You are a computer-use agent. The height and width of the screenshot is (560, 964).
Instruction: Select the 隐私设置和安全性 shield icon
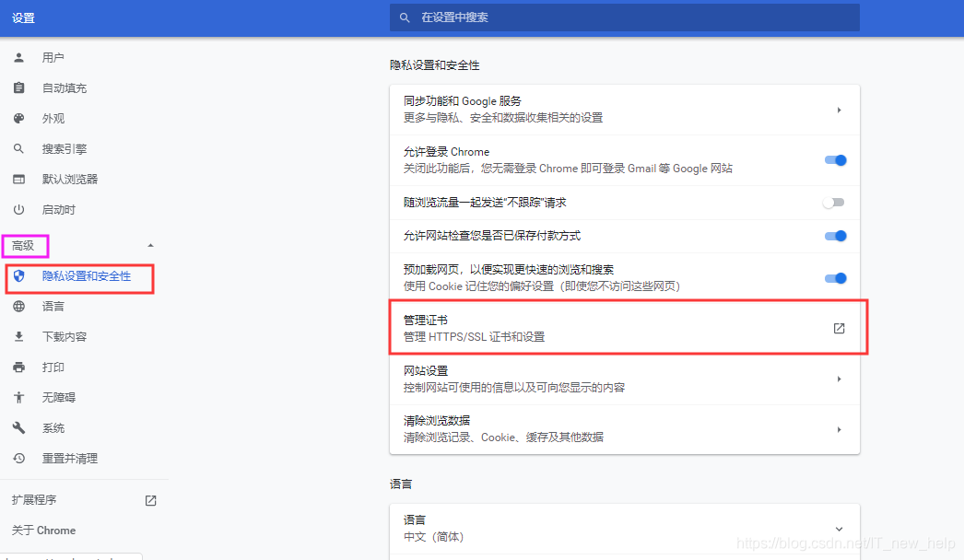point(20,278)
